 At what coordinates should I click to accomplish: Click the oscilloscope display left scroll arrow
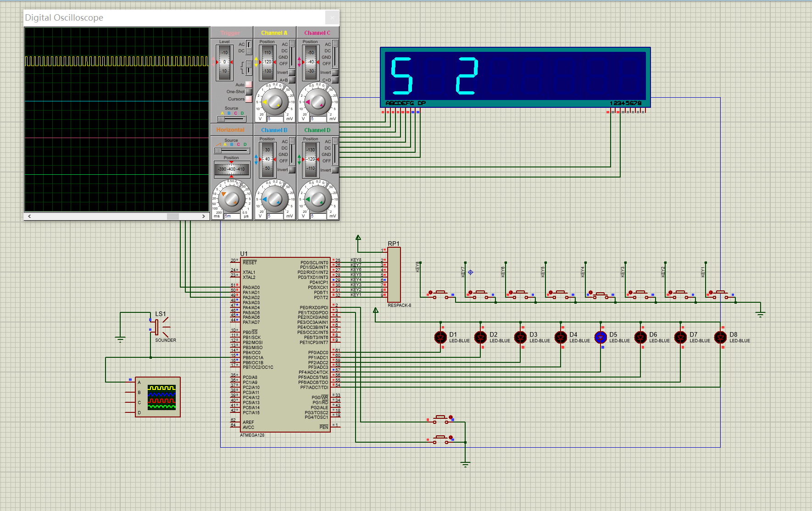(29, 216)
